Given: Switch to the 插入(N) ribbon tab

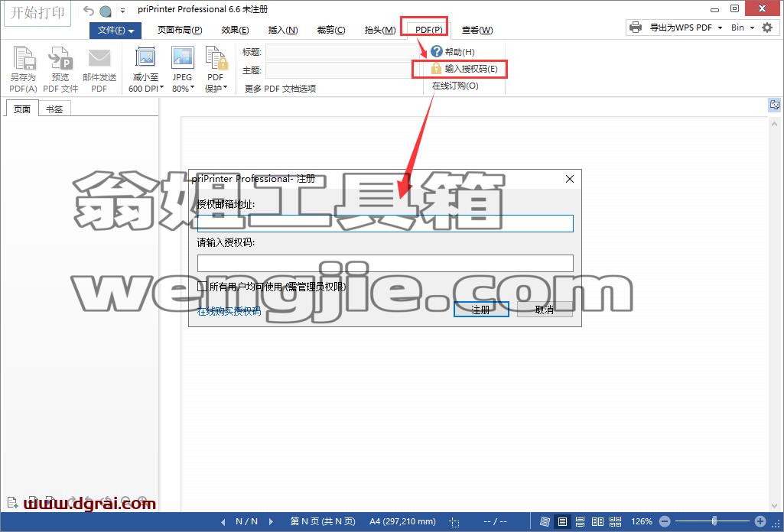Looking at the screenshot, I should 283,30.
